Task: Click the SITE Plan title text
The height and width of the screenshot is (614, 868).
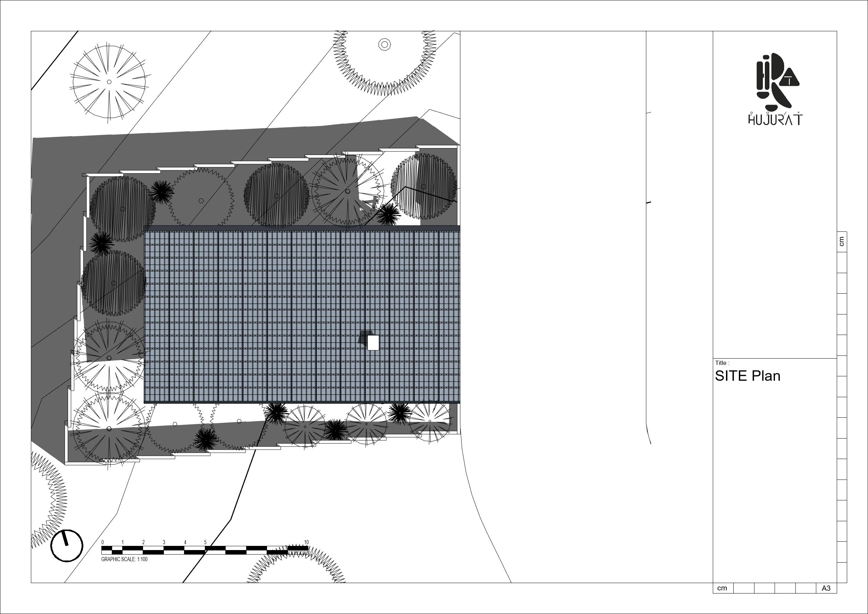Action: click(x=748, y=376)
